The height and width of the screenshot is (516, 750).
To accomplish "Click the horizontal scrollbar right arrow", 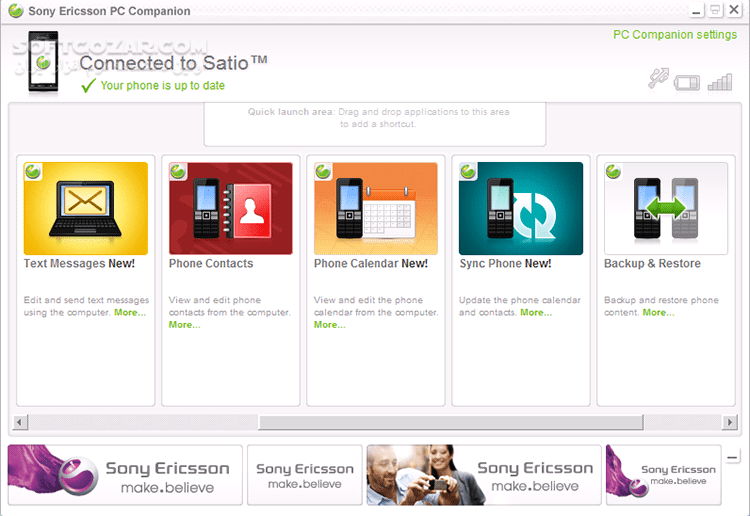I will 728,422.
